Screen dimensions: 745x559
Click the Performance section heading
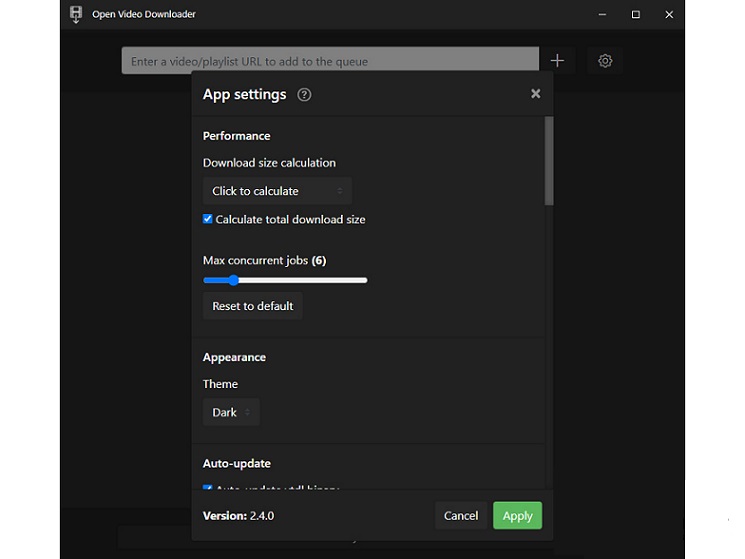point(237,136)
